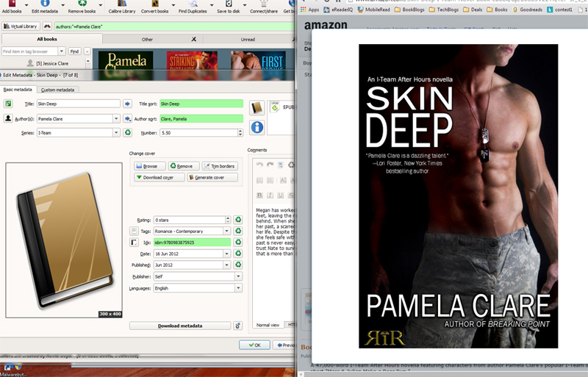This screenshot has height=377, width=588.
Task: Select the Unread virtual library tab
Action: coord(248,39)
